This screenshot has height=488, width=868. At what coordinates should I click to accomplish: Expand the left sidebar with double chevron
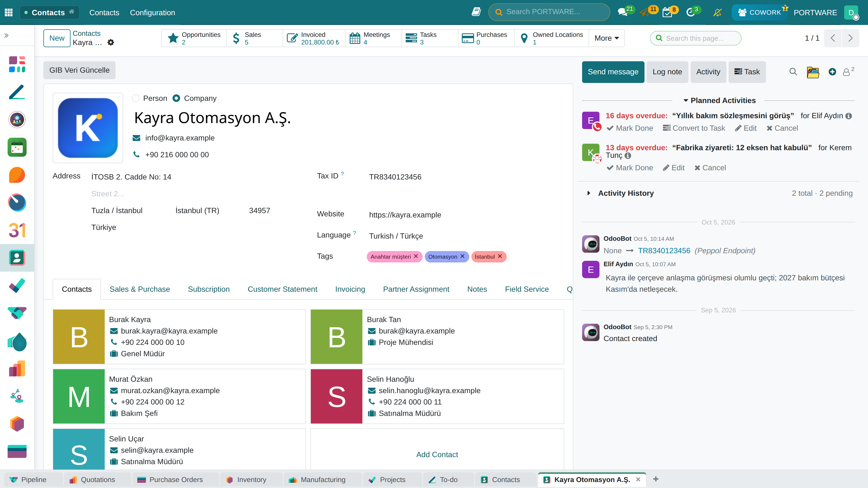(7, 35)
